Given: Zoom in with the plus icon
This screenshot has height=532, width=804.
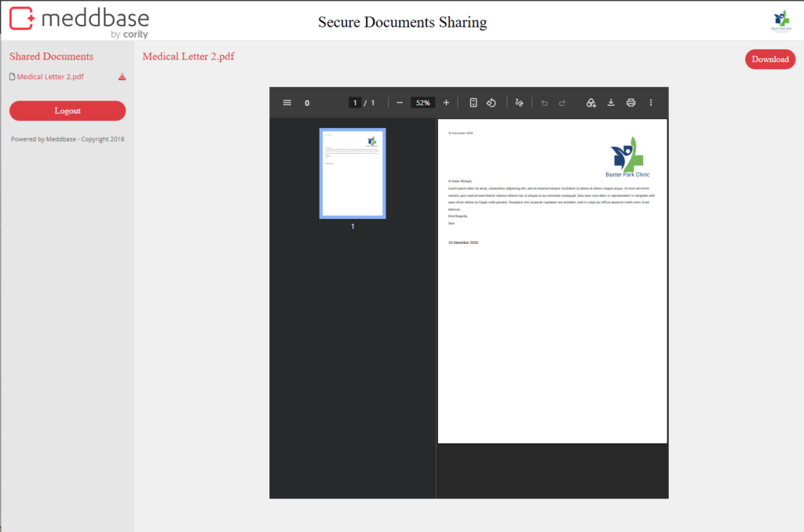Looking at the screenshot, I should pos(446,103).
